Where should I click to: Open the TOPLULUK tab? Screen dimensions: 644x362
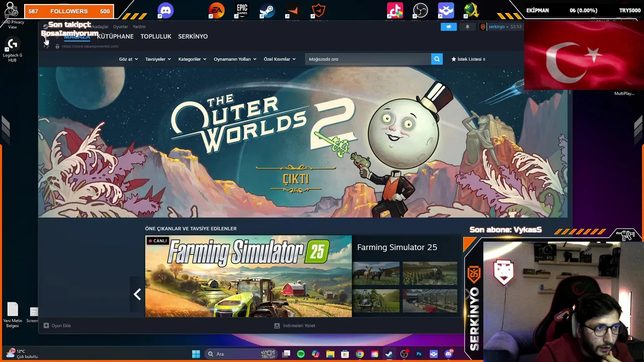pyautogui.click(x=156, y=36)
